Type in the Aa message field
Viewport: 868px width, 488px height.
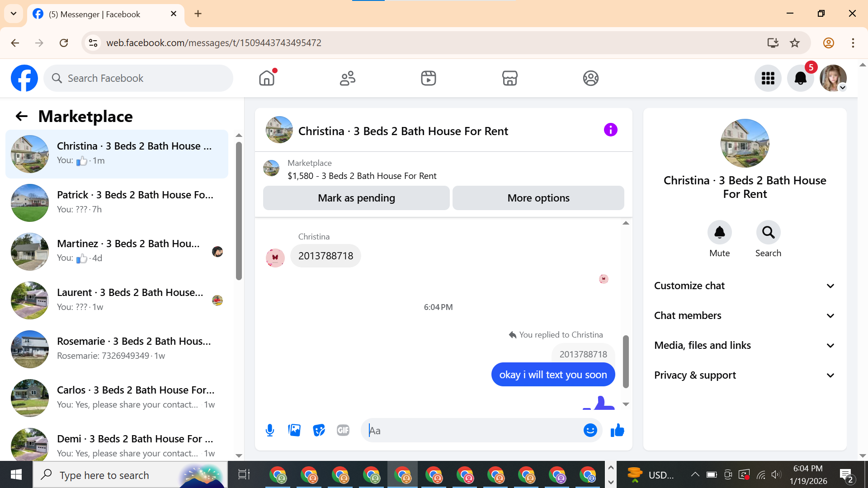[472, 431]
